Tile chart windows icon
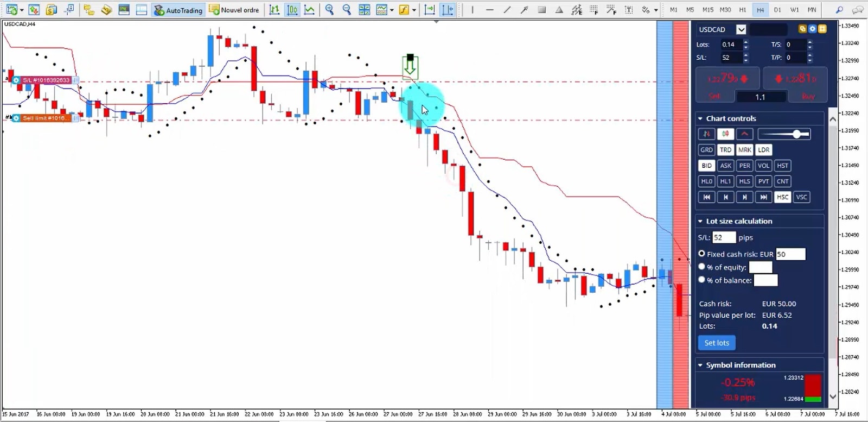 pos(365,10)
